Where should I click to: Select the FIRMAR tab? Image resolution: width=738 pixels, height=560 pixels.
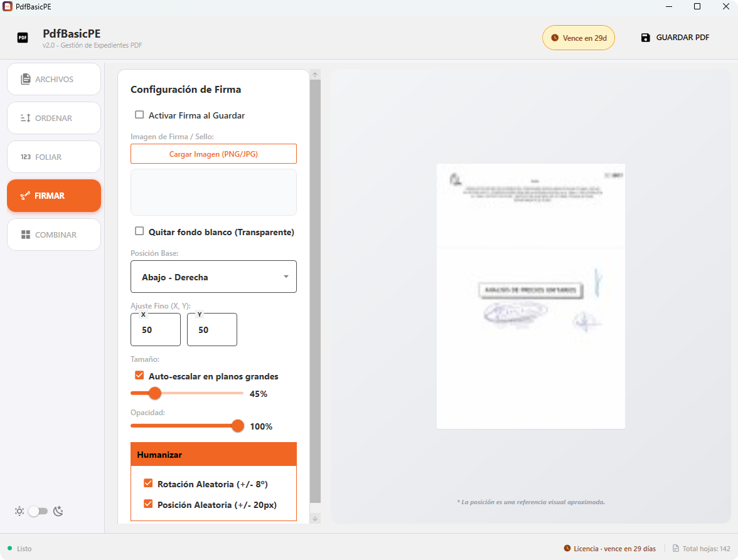tap(54, 196)
